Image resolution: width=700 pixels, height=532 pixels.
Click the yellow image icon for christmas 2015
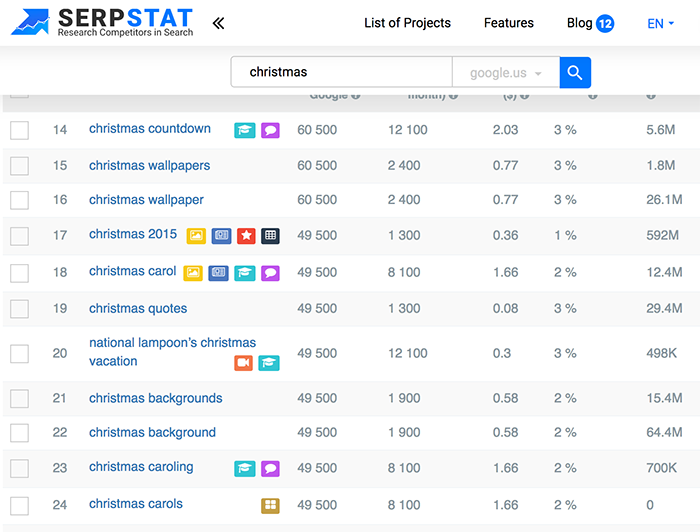click(196, 236)
